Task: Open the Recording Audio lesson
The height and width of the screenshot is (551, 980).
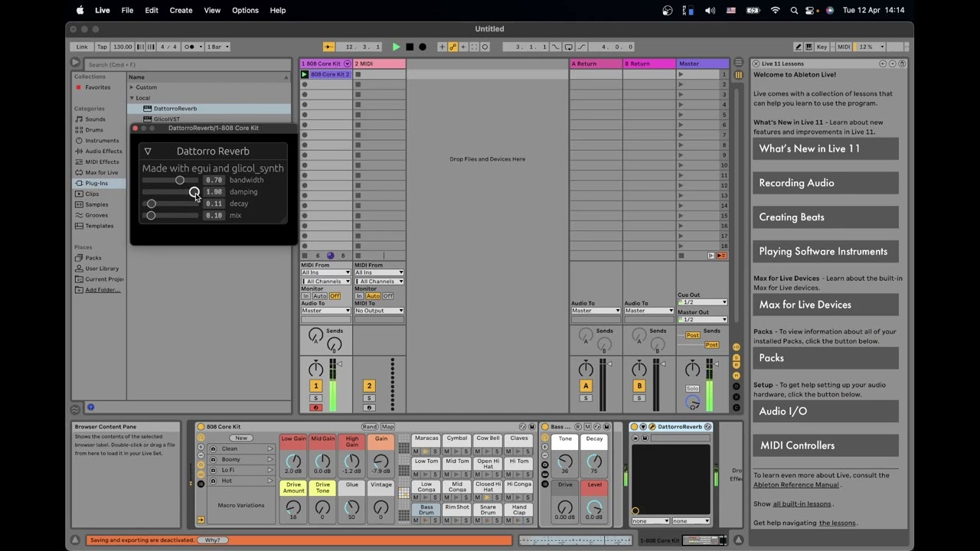Action: tap(825, 183)
